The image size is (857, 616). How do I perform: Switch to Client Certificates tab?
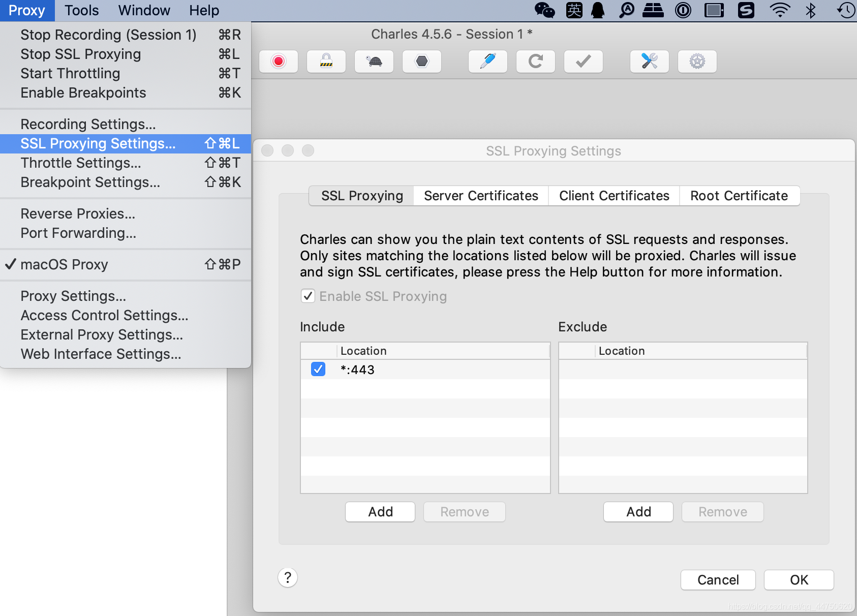point(614,196)
